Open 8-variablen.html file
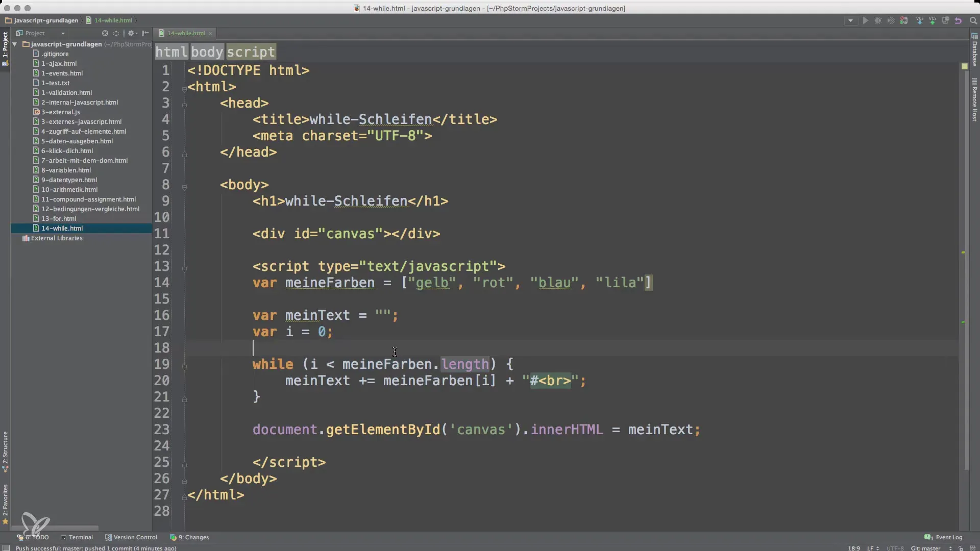980x551 pixels. pyautogui.click(x=66, y=170)
